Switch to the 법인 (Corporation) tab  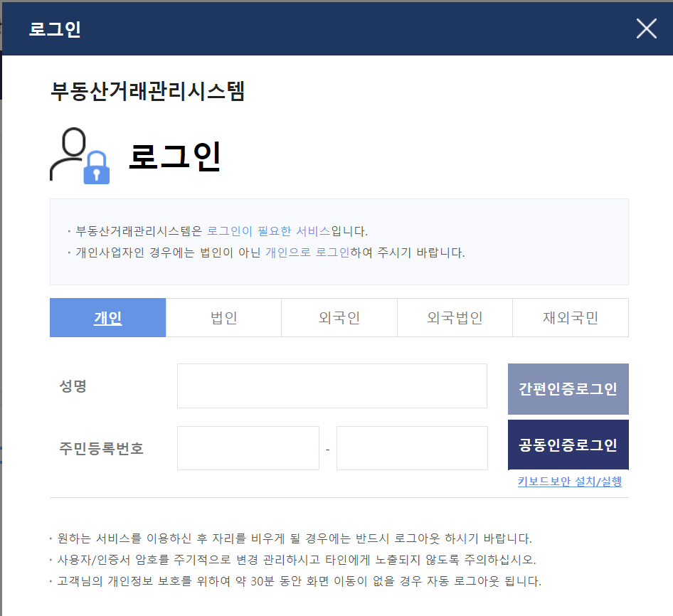pos(223,317)
